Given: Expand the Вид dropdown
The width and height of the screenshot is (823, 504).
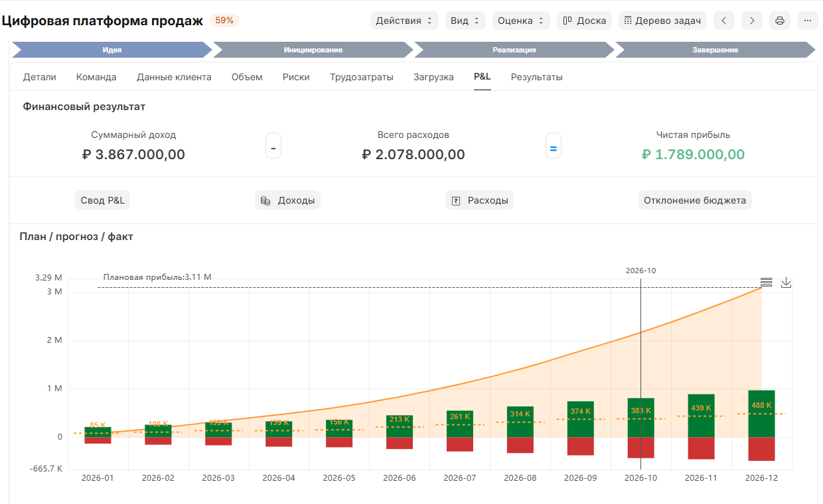Looking at the screenshot, I should (465, 21).
